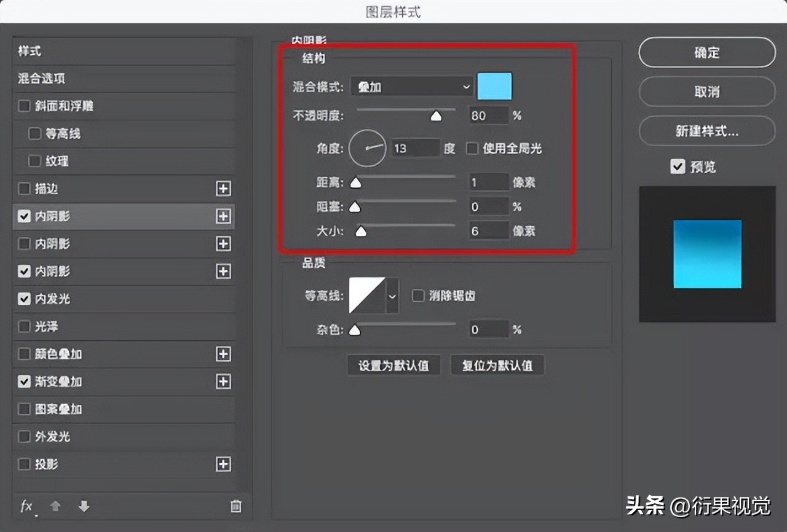Open the 等高线 contour picker dropdown

391,295
